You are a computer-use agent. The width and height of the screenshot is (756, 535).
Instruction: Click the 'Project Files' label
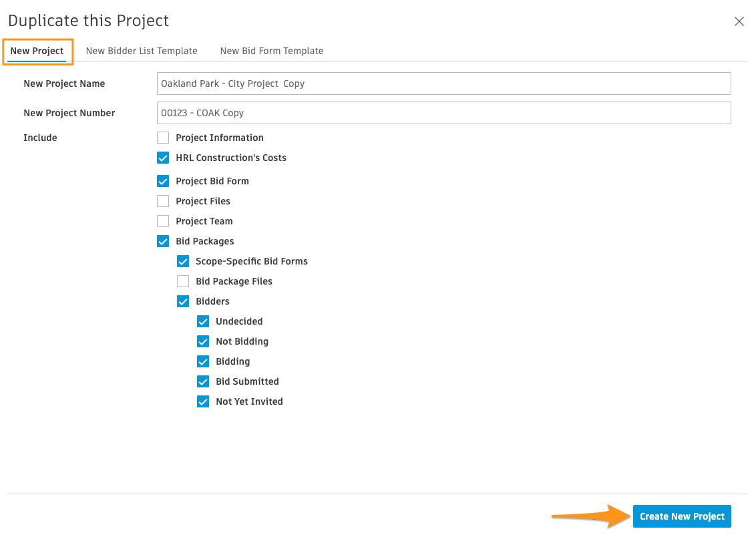(203, 201)
